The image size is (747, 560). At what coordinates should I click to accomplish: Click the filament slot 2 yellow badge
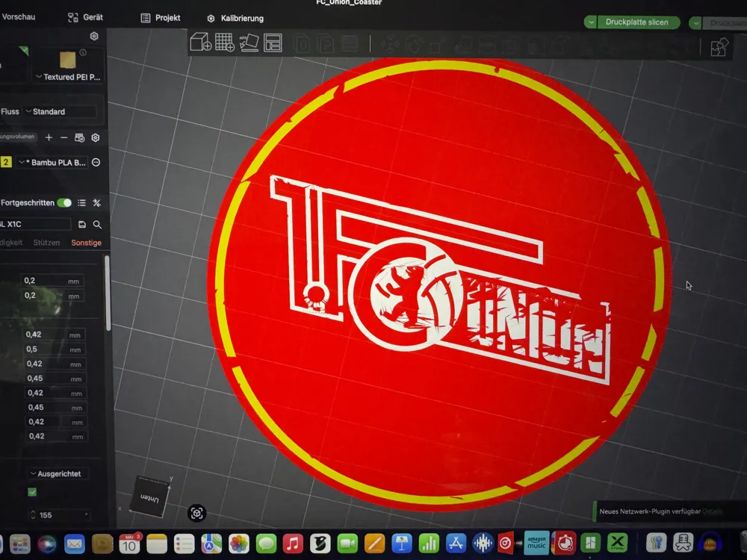(x=6, y=162)
